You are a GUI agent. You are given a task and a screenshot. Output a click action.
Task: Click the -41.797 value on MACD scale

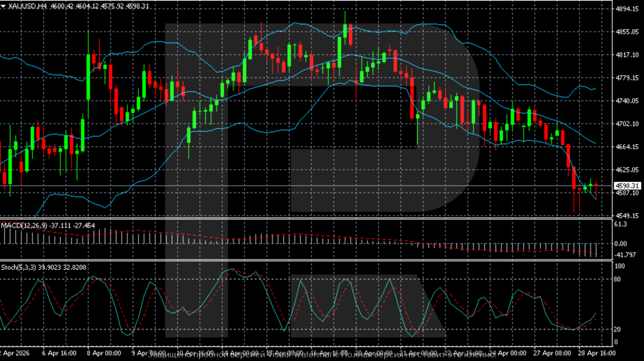[x=624, y=255]
